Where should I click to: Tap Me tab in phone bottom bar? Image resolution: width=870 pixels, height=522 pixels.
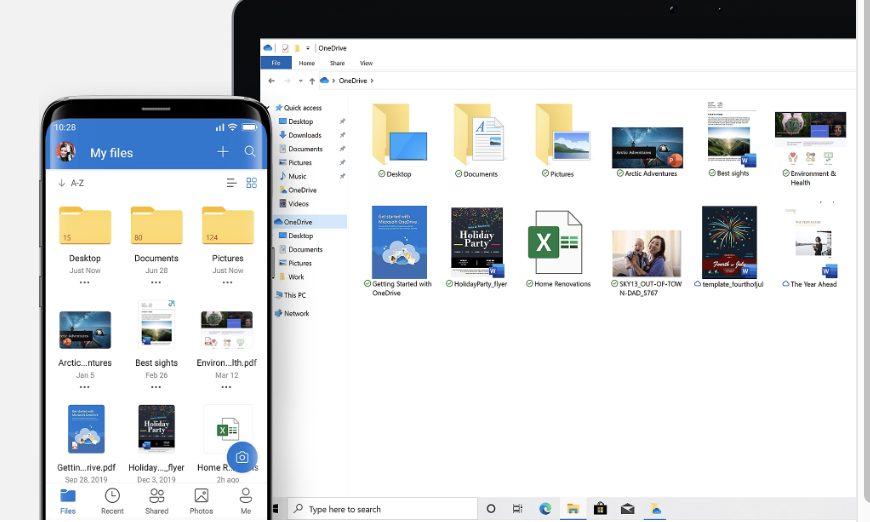coord(245,501)
